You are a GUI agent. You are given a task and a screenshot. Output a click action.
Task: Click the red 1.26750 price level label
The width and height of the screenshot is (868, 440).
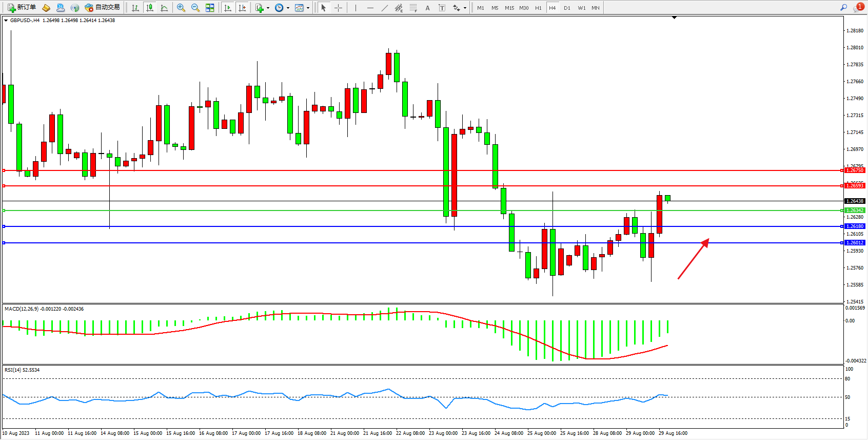[x=855, y=170]
